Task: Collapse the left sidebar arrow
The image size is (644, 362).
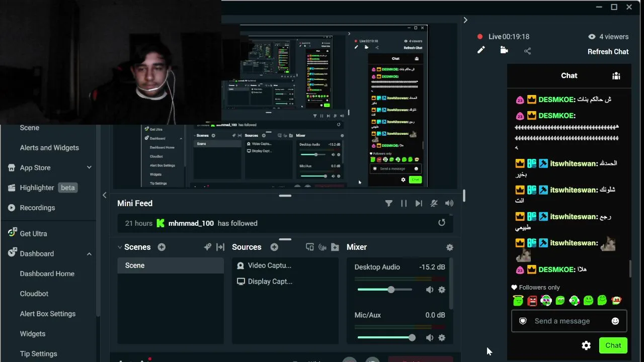Action: pos(105,195)
